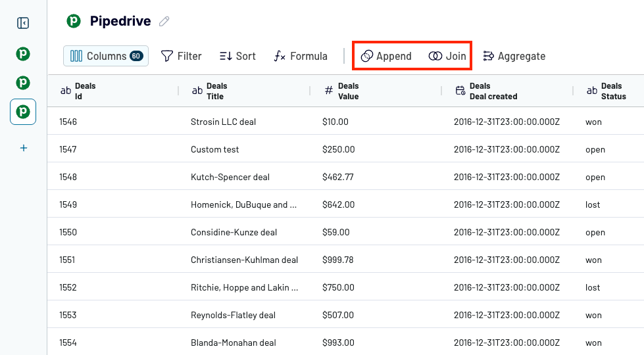Screen dimensions: 644x355
Task: Click the Christiansen-Kuhlman deal title
Action: [x=244, y=260]
